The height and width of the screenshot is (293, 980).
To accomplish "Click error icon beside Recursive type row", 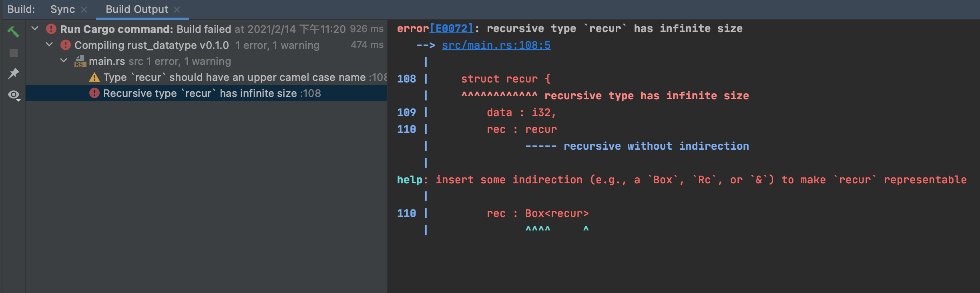I will 94,93.
